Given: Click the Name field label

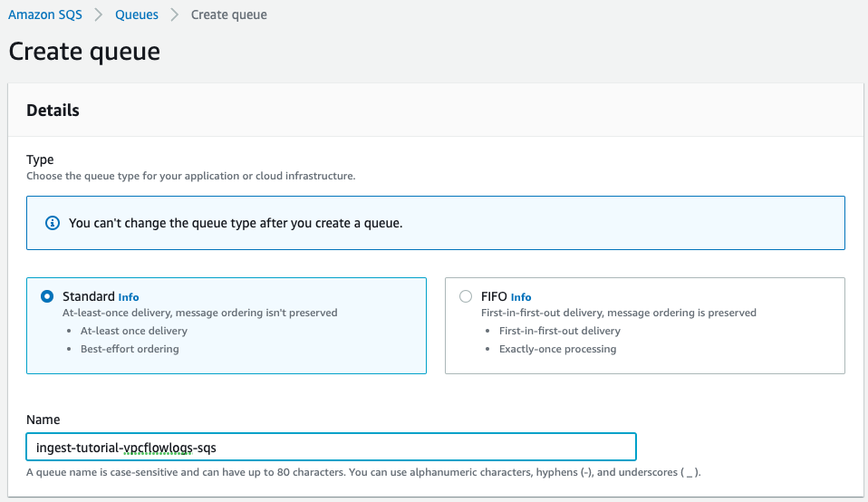Looking at the screenshot, I should [x=43, y=420].
